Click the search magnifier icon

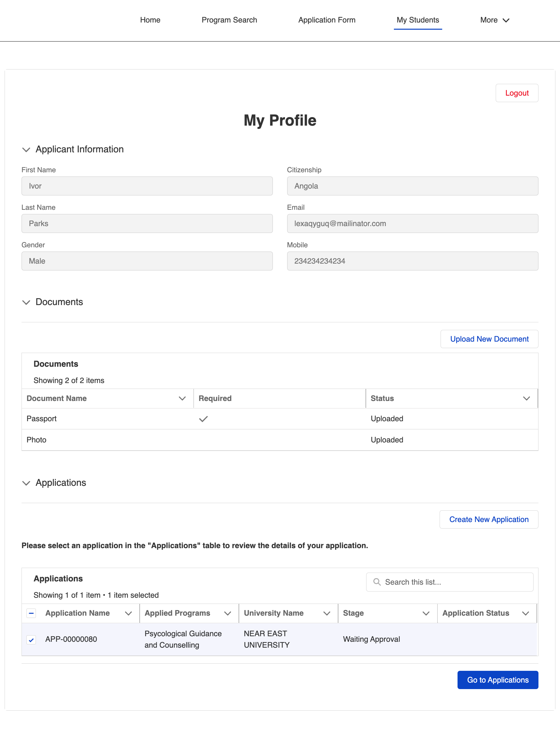pyautogui.click(x=377, y=582)
